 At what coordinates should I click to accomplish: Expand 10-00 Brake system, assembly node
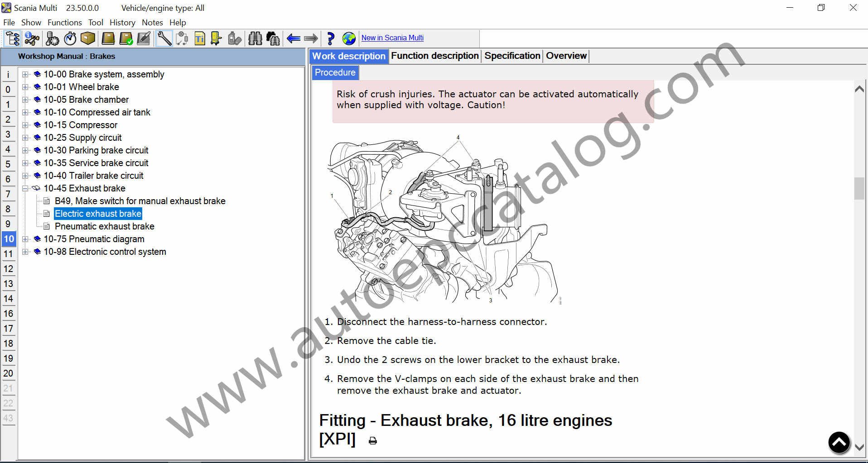pos(25,74)
